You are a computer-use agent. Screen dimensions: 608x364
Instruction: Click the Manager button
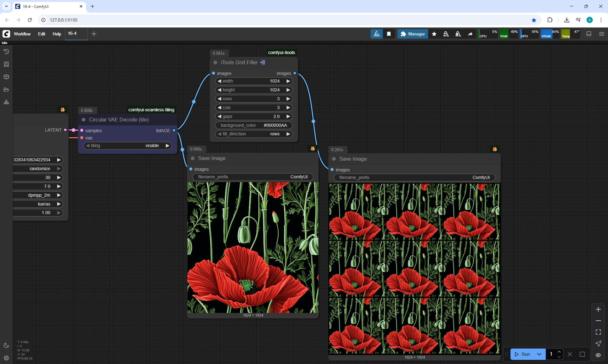(x=413, y=34)
